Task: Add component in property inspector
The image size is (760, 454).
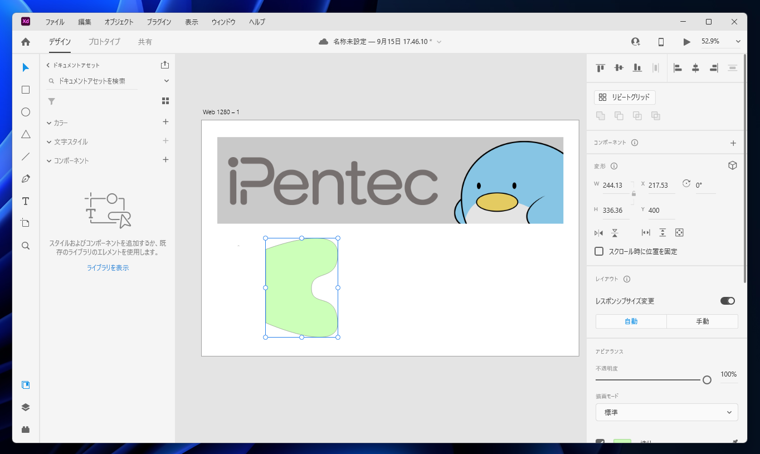Action: click(733, 143)
